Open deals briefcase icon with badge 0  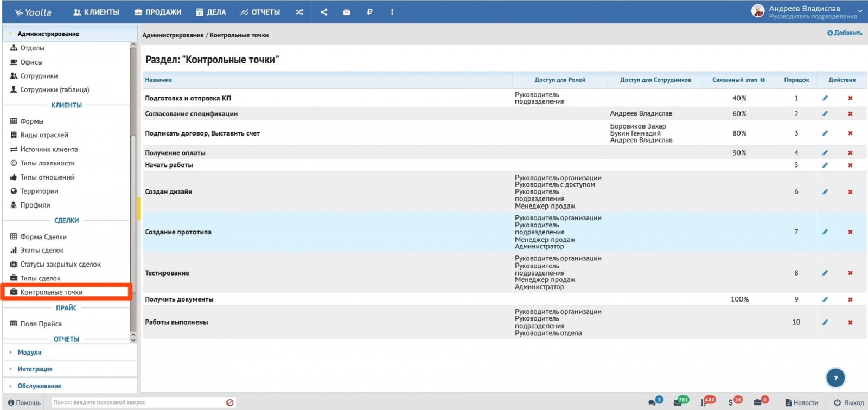(x=761, y=402)
